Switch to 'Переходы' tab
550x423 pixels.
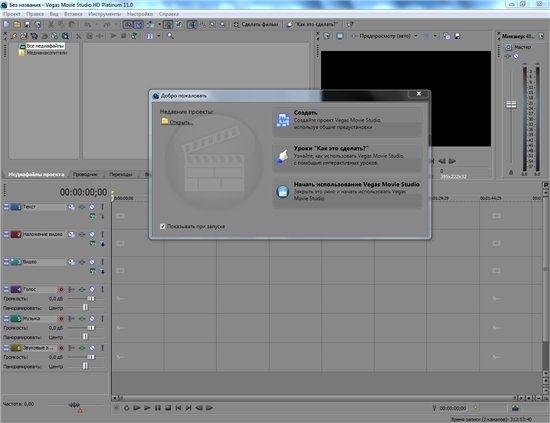click(x=121, y=174)
